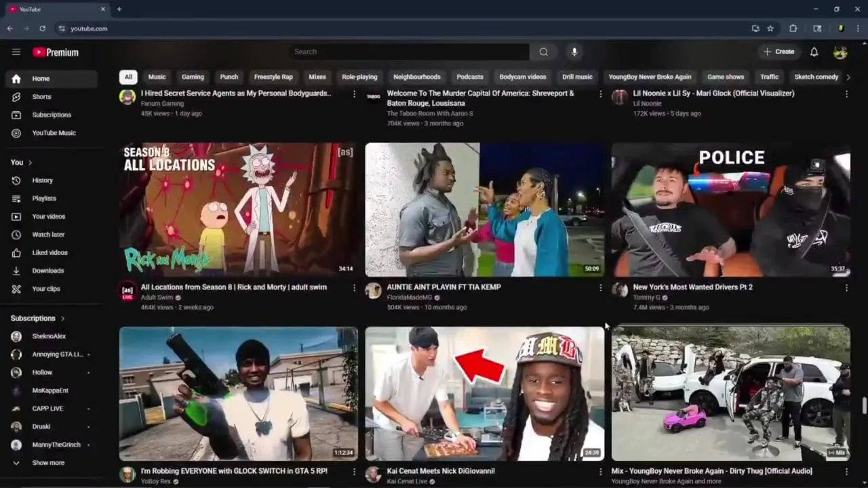The height and width of the screenshot is (488, 868).
Task: Play YoungBoy Dirty Thug mix thumbnail
Action: [x=731, y=394]
